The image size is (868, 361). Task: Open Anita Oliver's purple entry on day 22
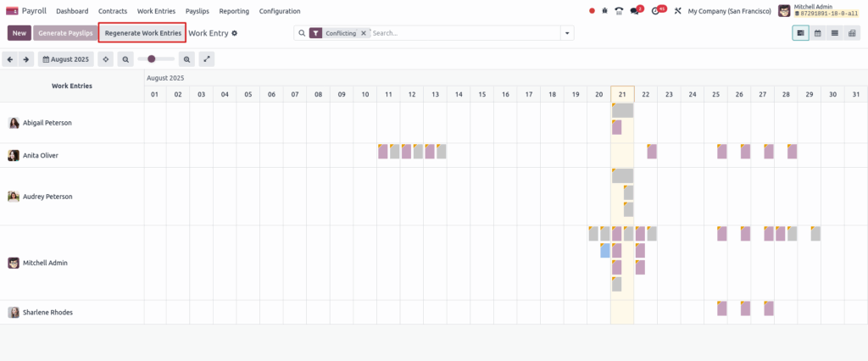[652, 152]
